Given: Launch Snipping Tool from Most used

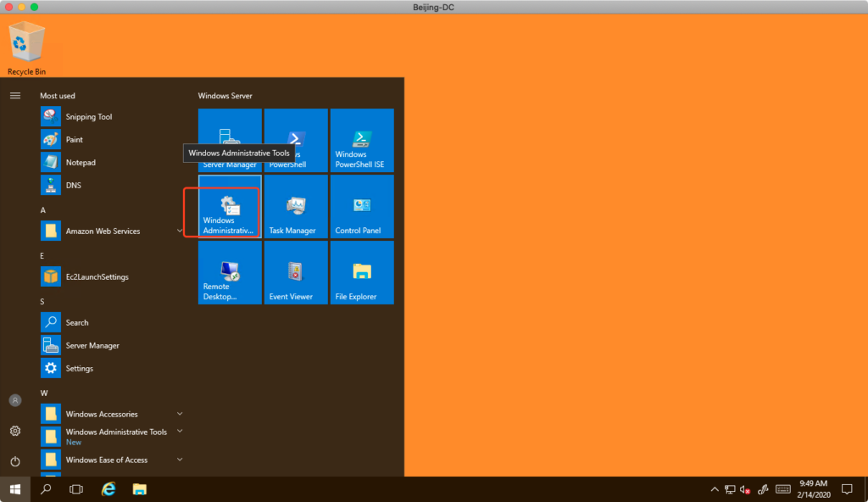Looking at the screenshot, I should pyautogui.click(x=88, y=117).
